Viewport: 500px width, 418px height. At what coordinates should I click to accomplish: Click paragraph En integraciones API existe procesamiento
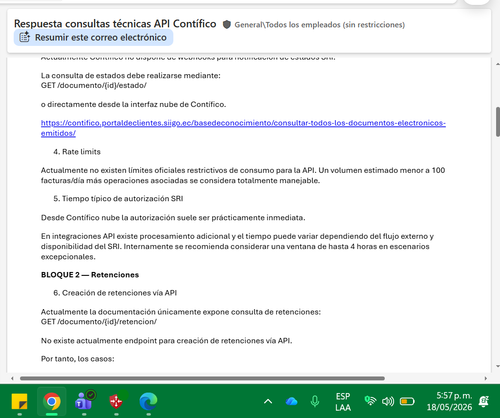pos(237,246)
